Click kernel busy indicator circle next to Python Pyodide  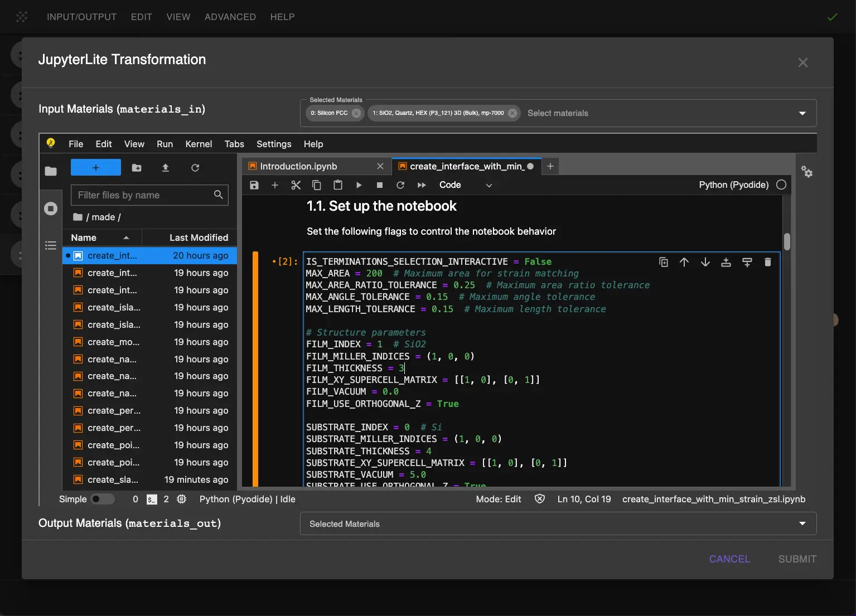pos(781,185)
